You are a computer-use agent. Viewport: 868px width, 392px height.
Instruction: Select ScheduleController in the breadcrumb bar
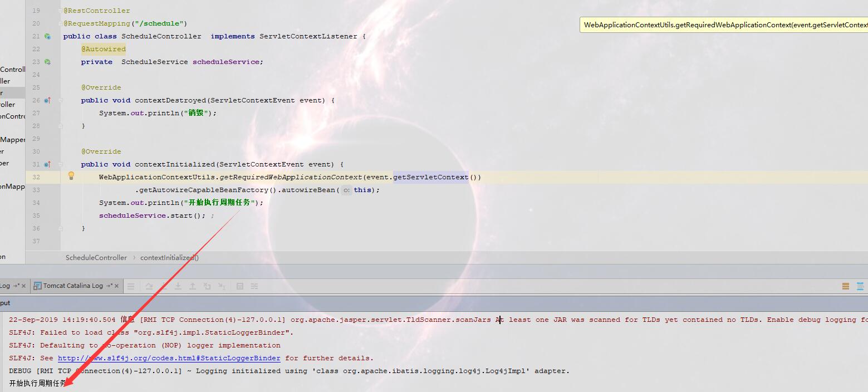tap(96, 258)
